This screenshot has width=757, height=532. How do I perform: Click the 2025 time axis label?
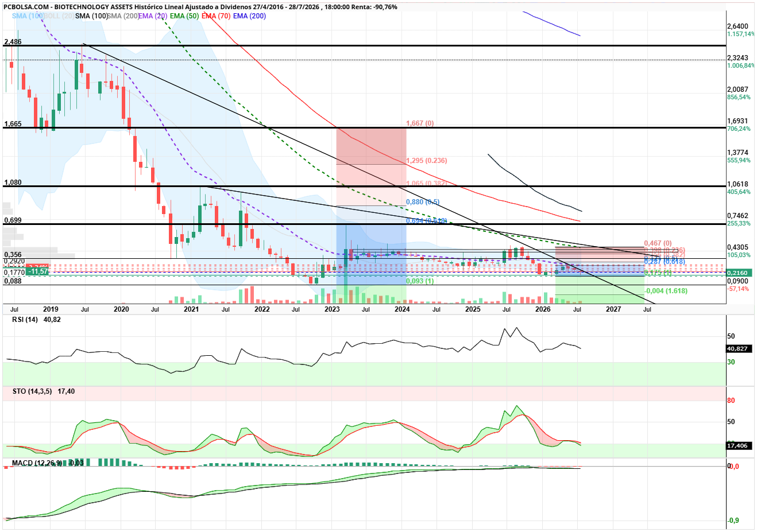click(x=473, y=309)
